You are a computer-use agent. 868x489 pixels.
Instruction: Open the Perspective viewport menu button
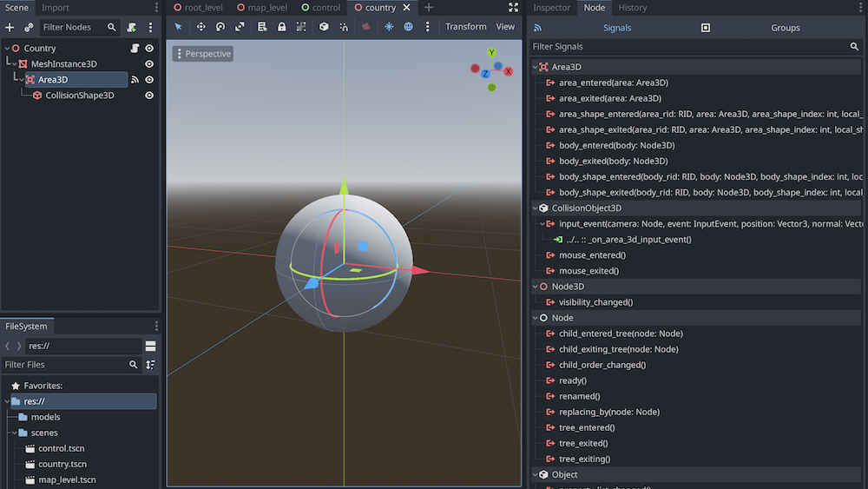click(x=202, y=54)
